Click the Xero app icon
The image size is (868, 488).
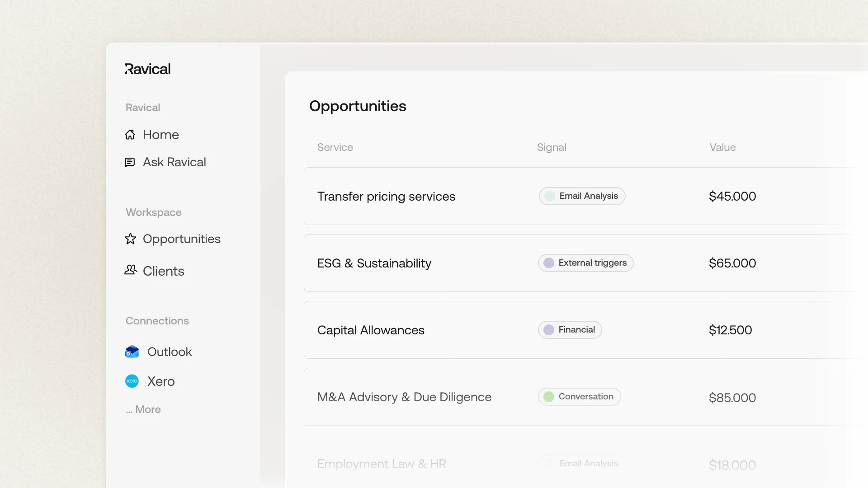132,381
